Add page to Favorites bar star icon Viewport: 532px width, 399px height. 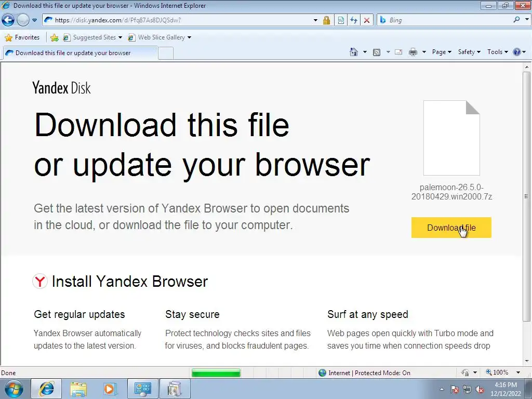(54, 37)
